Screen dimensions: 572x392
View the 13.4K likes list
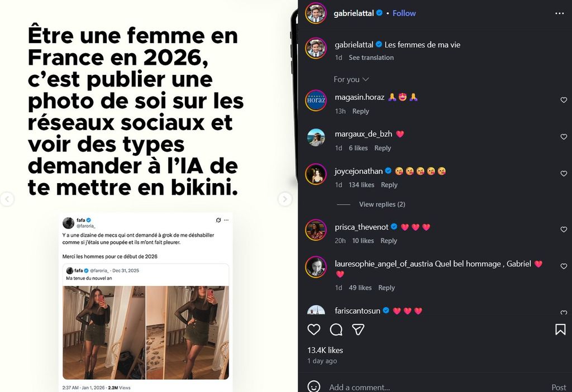pyautogui.click(x=325, y=350)
